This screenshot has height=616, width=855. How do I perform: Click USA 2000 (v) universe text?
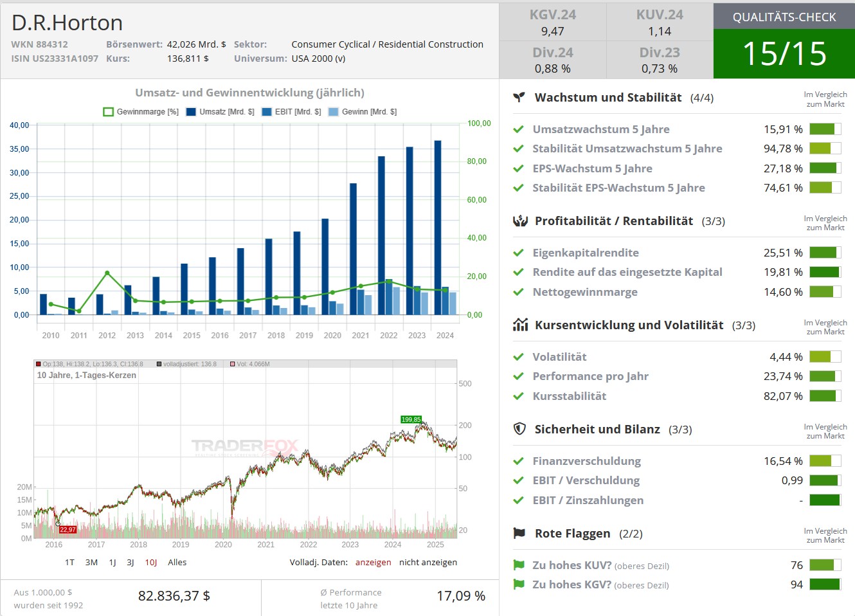(318, 59)
